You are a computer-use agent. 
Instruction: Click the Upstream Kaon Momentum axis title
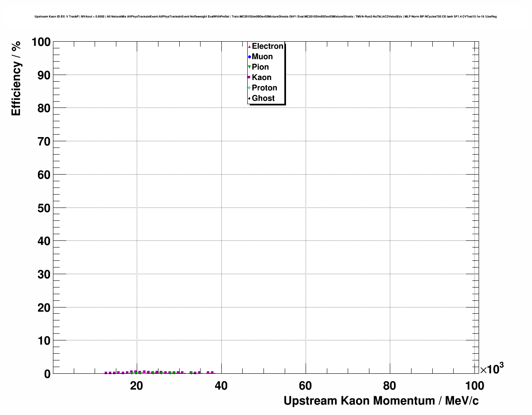pos(381,401)
